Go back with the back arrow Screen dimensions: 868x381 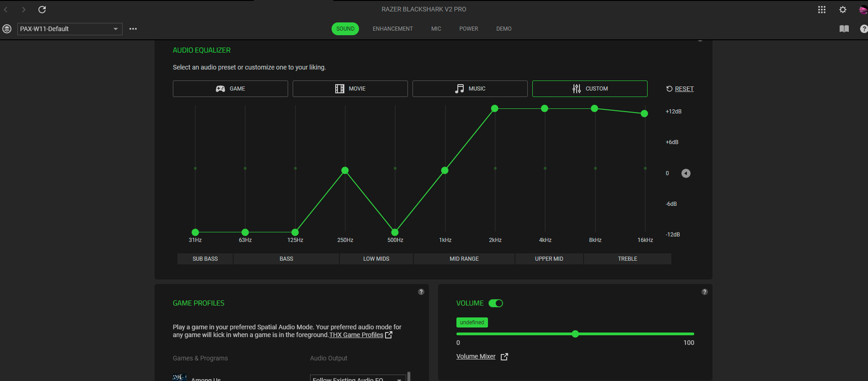[x=6, y=10]
